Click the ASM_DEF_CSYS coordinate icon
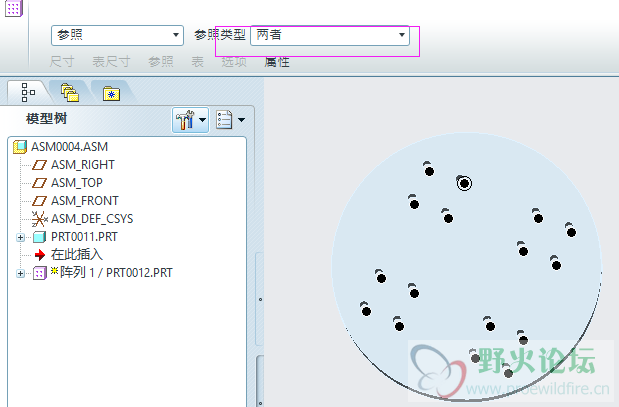 [40, 219]
